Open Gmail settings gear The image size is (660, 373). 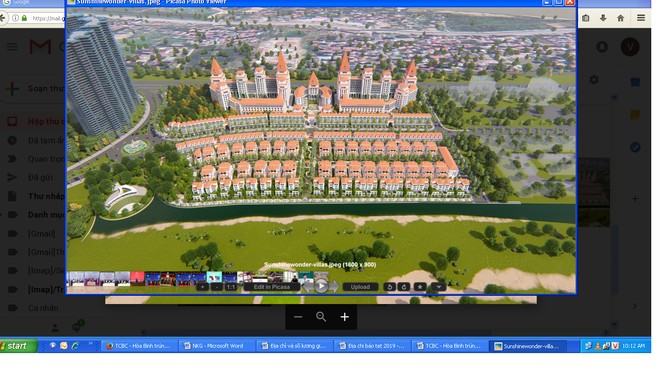594,80
